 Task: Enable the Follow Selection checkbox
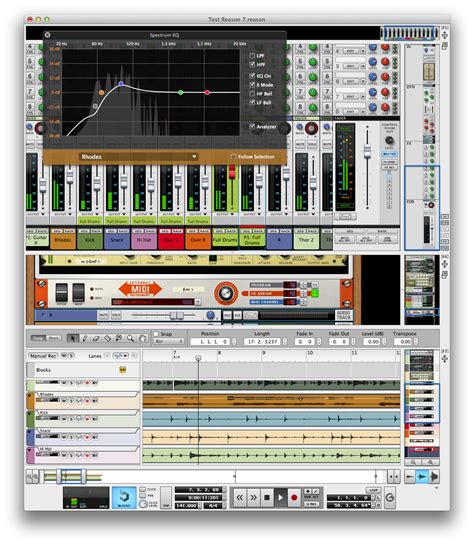click(234, 156)
